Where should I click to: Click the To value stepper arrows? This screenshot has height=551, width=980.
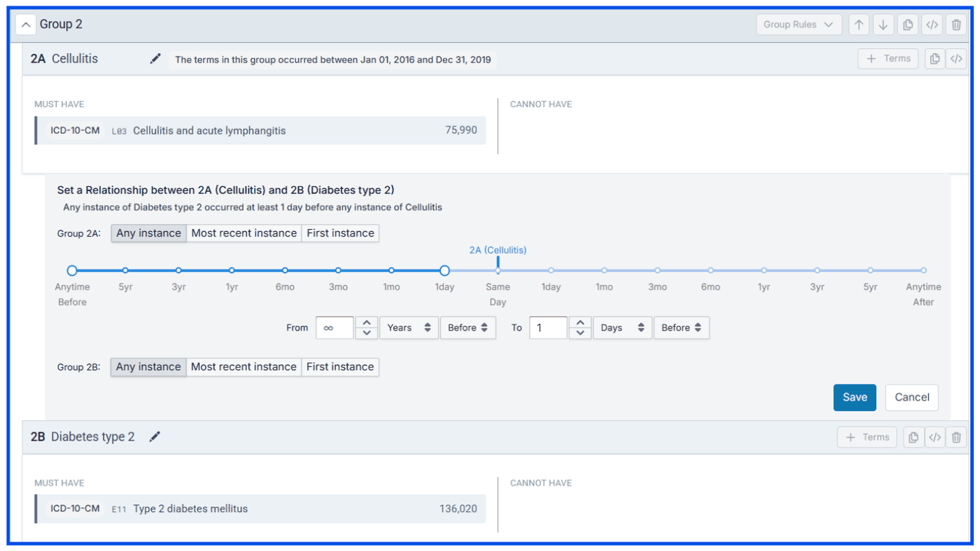[580, 328]
